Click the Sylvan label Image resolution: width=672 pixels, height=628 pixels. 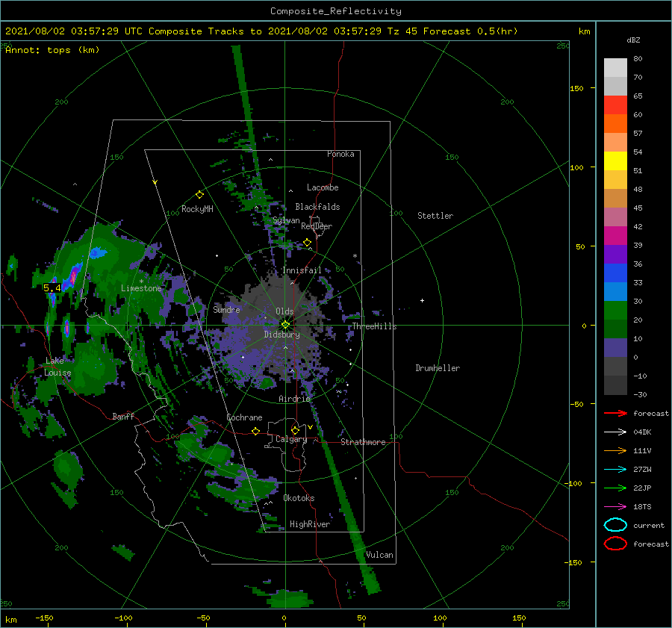click(x=286, y=220)
